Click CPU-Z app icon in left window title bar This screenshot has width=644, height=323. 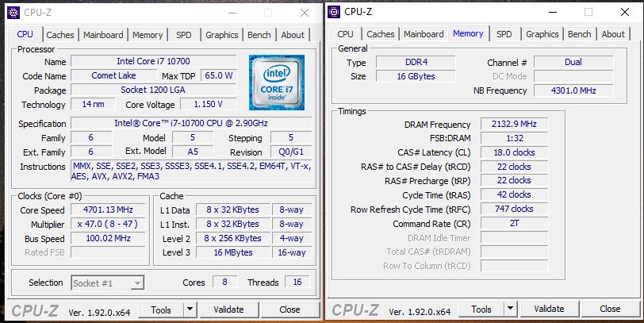pos(13,13)
